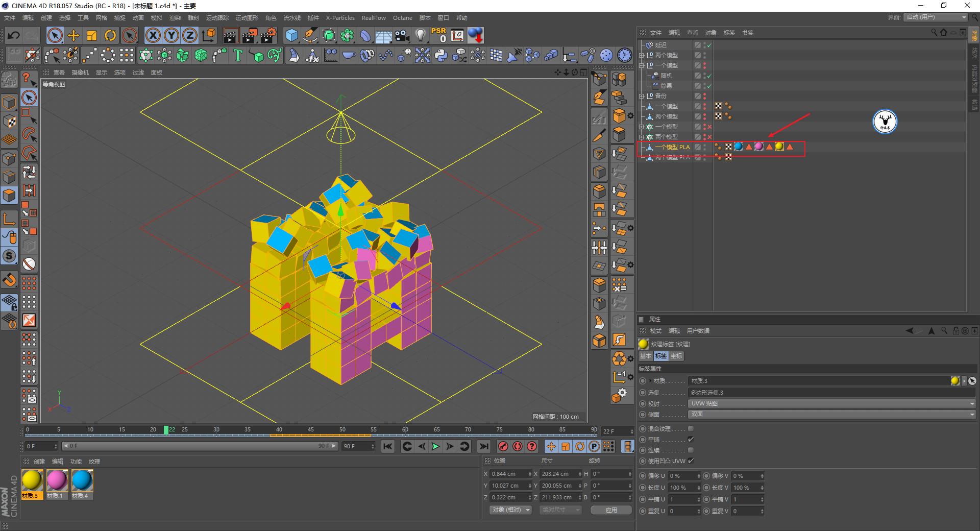Open the 对象 (相对) coordinate dropdown

point(510,510)
